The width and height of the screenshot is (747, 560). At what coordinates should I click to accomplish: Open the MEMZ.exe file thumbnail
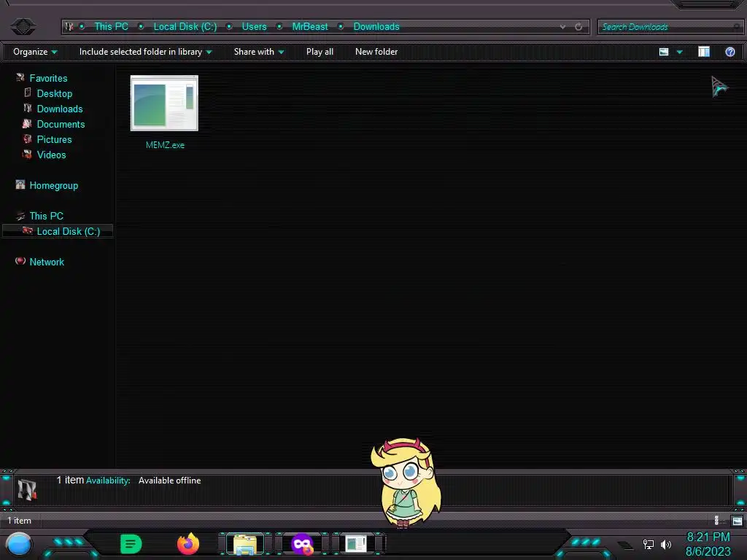(x=164, y=103)
